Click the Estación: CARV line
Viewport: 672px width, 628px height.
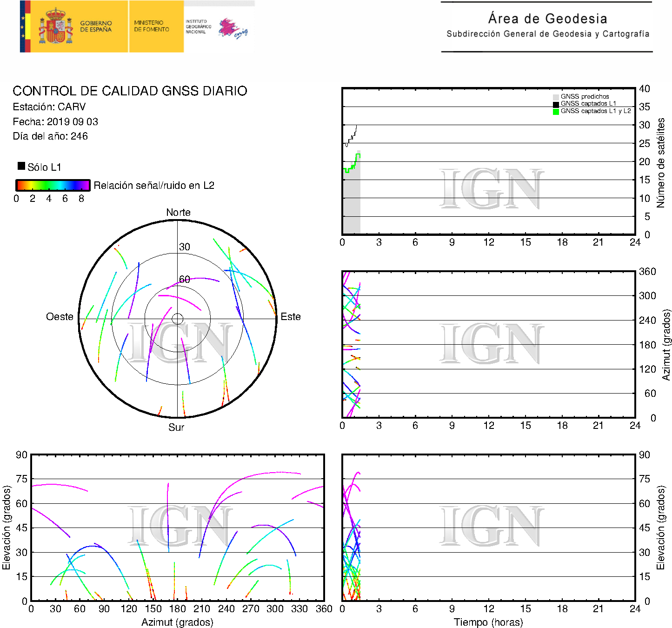[49, 107]
